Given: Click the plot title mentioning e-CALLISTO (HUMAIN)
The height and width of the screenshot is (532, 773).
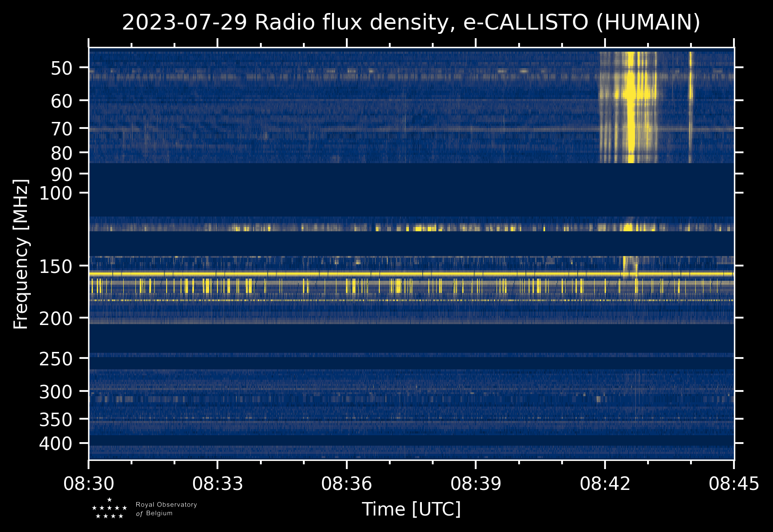Looking at the screenshot, I should [x=411, y=23].
